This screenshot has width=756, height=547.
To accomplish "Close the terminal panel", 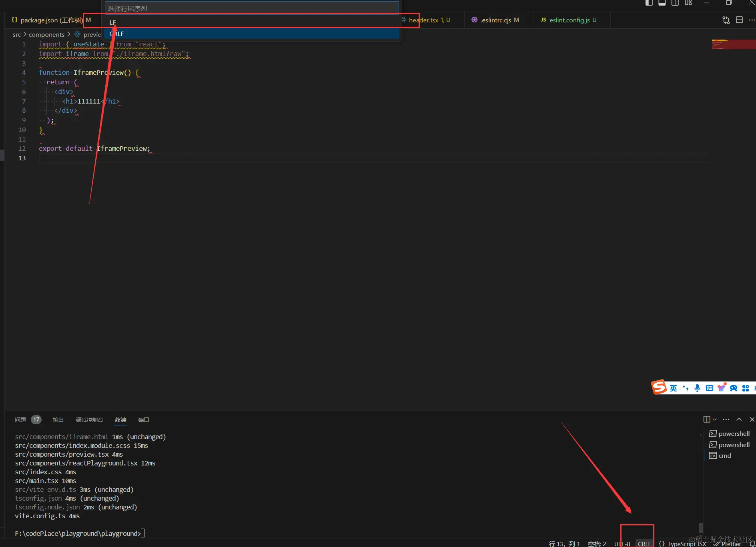I will click(752, 419).
